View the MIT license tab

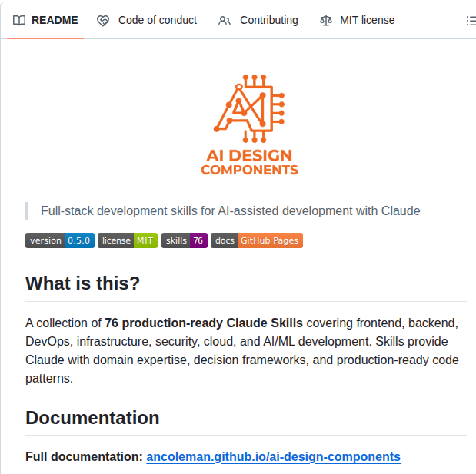(x=358, y=20)
